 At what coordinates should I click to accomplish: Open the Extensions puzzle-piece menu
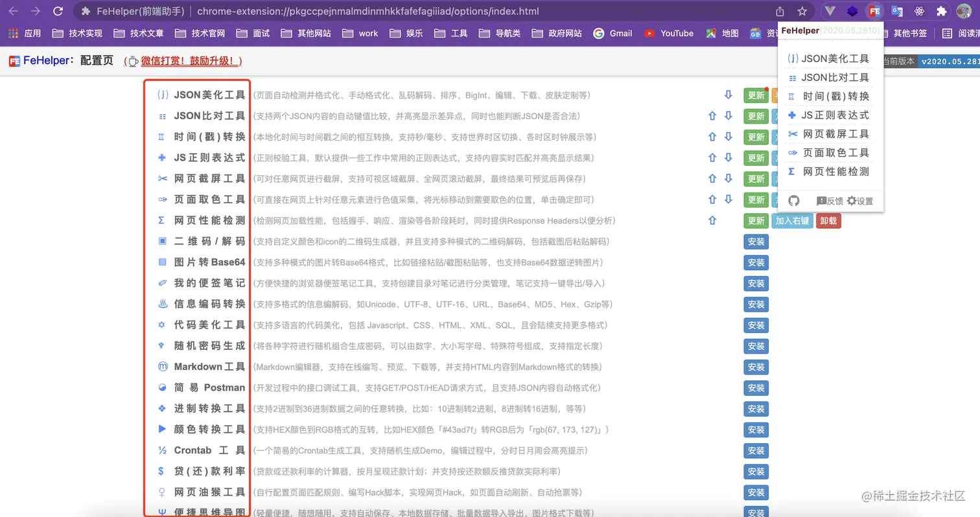[941, 12]
